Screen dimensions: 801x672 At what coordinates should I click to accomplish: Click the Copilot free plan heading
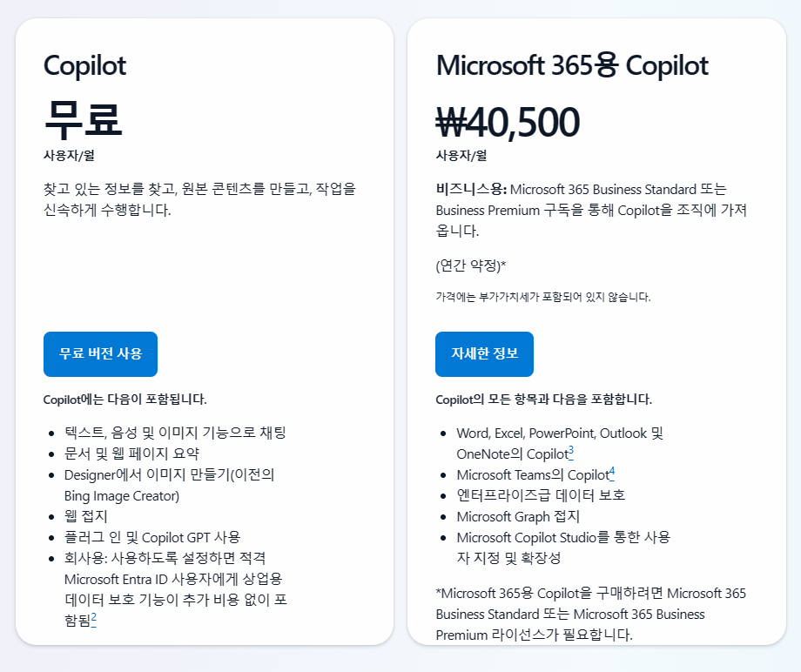(84, 65)
